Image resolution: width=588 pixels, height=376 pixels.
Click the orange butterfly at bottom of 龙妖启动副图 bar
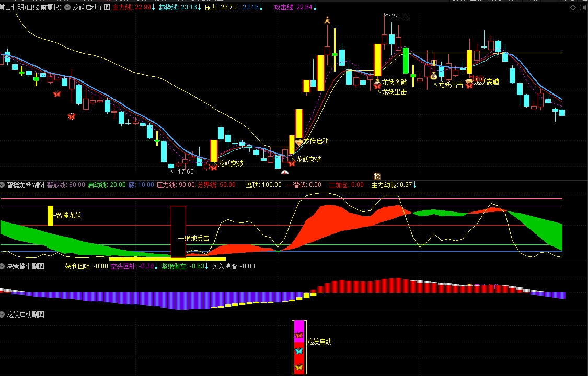tap(299, 367)
